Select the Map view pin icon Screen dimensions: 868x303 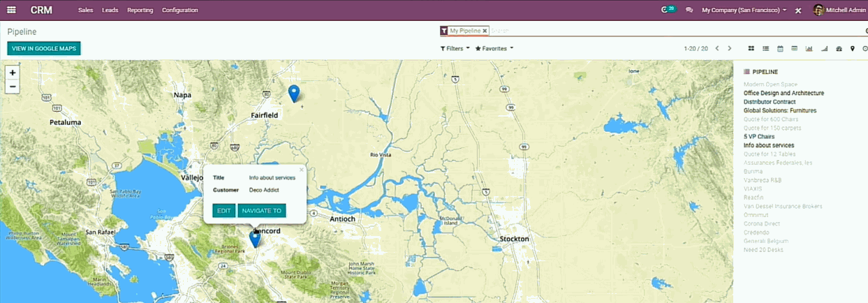click(852, 48)
